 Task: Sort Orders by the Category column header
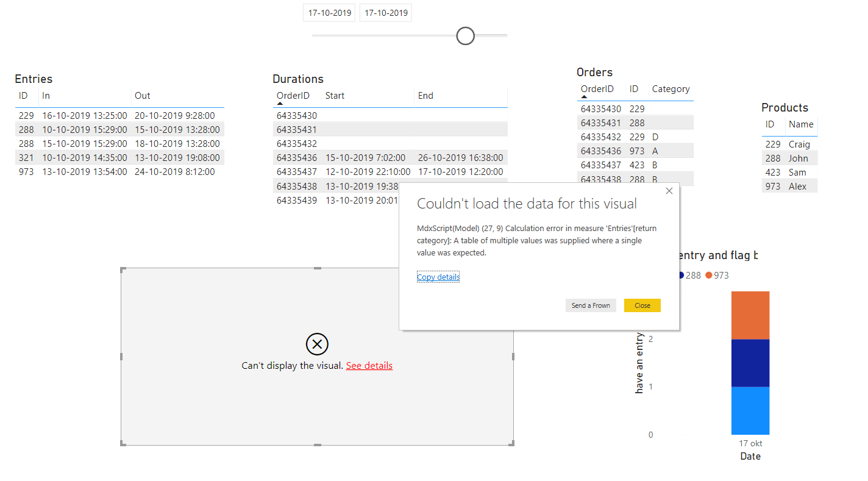(671, 89)
